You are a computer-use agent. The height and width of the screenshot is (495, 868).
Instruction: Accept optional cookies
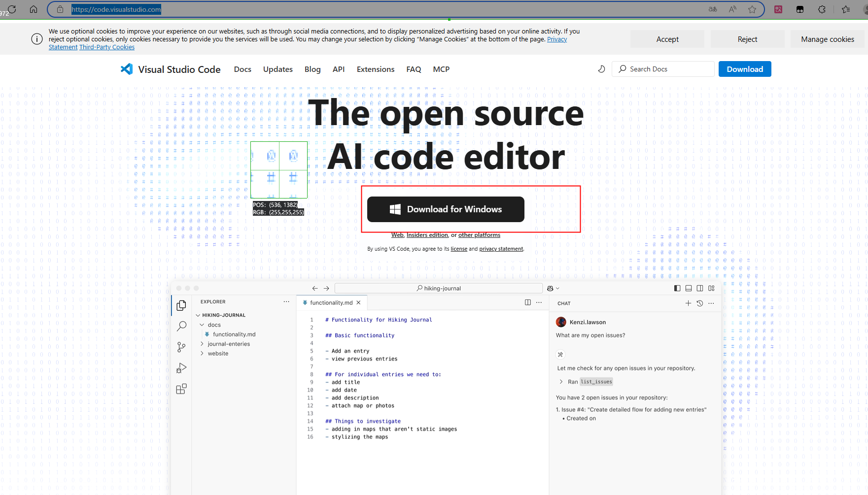pyautogui.click(x=667, y=39)
